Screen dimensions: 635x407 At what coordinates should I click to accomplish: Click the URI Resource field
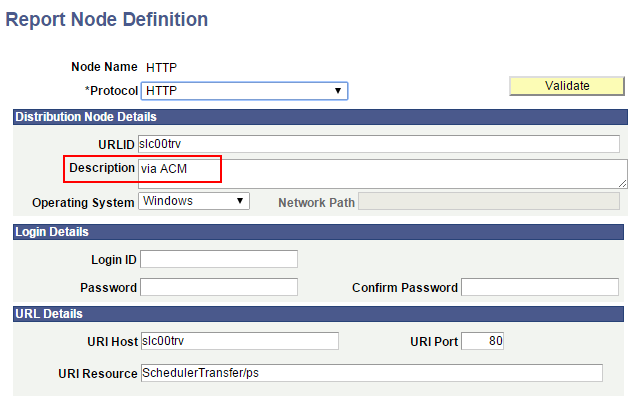point(372,373)
